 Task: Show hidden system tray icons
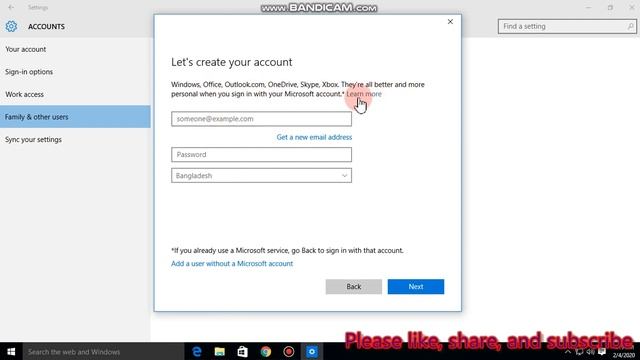click(568, 352)
